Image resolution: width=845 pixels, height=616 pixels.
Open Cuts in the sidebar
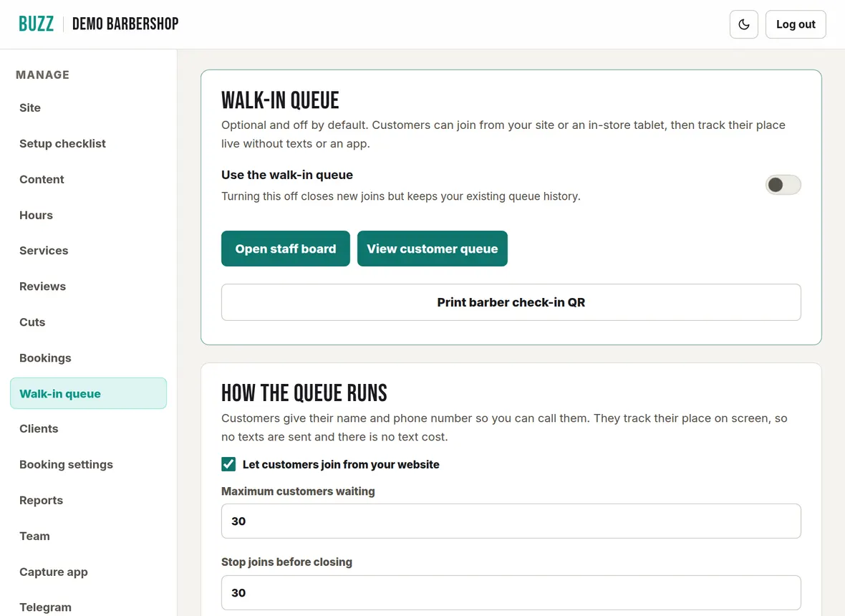pyautogui.click(x=88, y=322)
